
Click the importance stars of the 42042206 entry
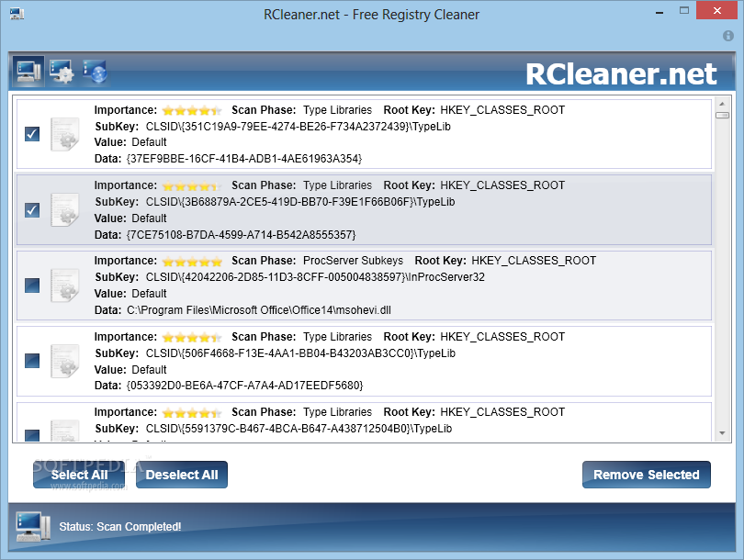(x=192, y=262)
